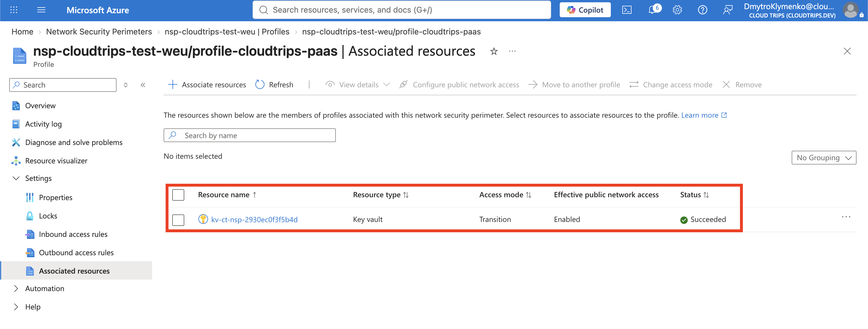The height and width of the screenshot is (329, 868).
Task: Toggle expand/collapse all sidebar groups
Action: pyautogui.click(x=126, y=85)
